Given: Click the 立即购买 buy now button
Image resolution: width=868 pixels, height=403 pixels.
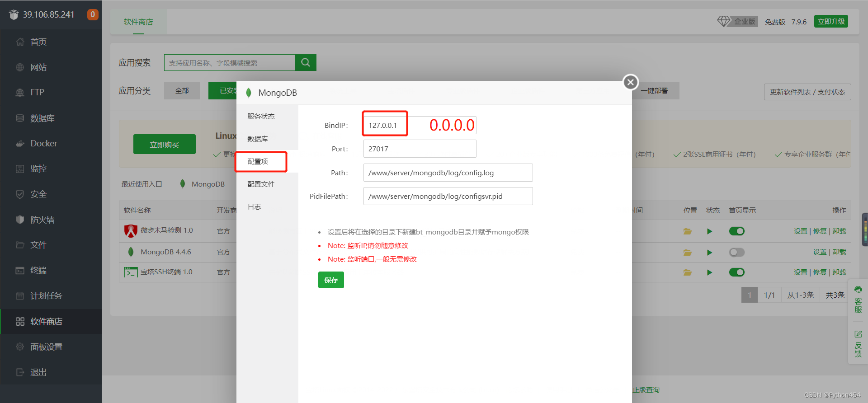Looking at the screenshot, I should [165, 145].
